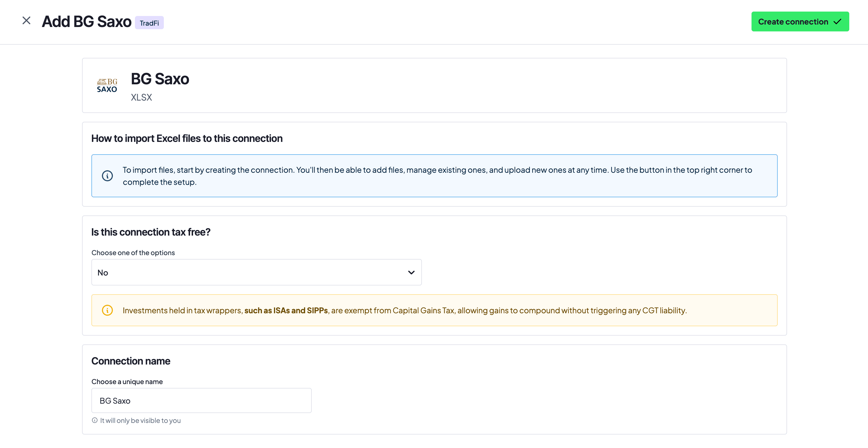Click the blue info icon in import notice
The height and width of the screenshot is (448, 868).
pyautogui.click(x=107, y=176)
